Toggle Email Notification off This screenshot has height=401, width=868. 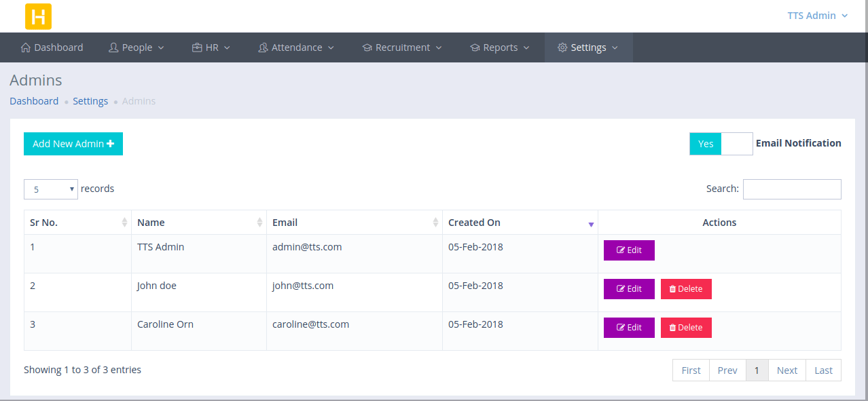pos(737,143)
